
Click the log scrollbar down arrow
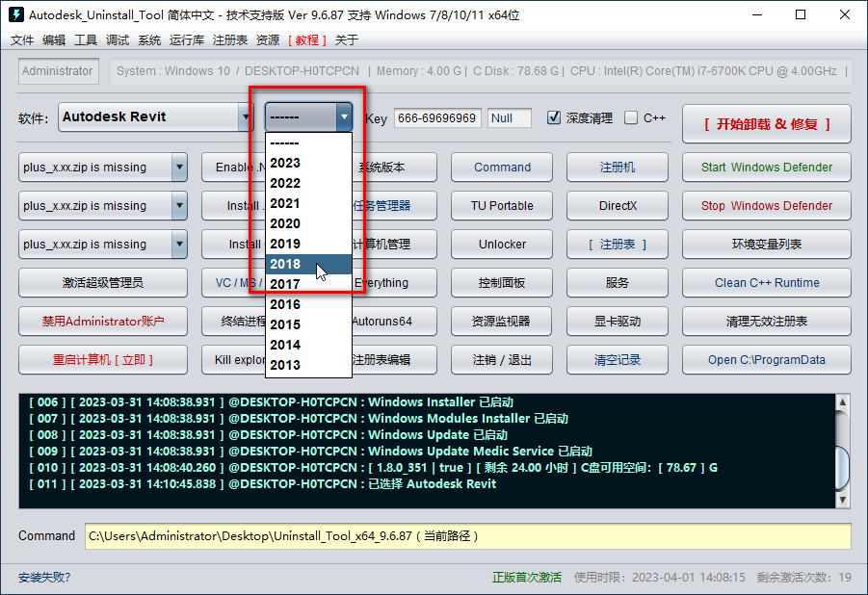point(842,500)
